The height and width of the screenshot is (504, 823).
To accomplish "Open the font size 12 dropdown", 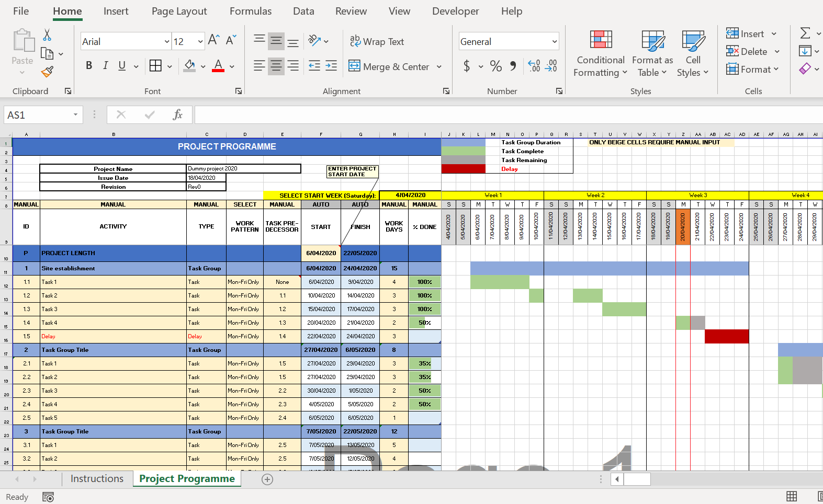I will tap(200, 41).
